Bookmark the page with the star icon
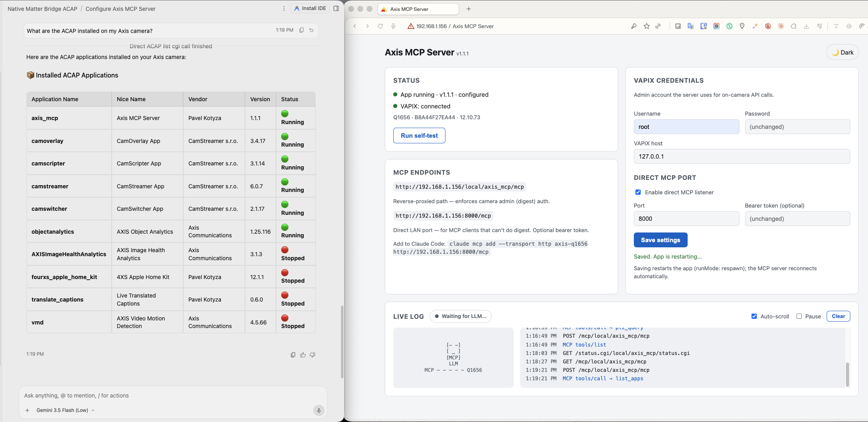 [647, 26]
